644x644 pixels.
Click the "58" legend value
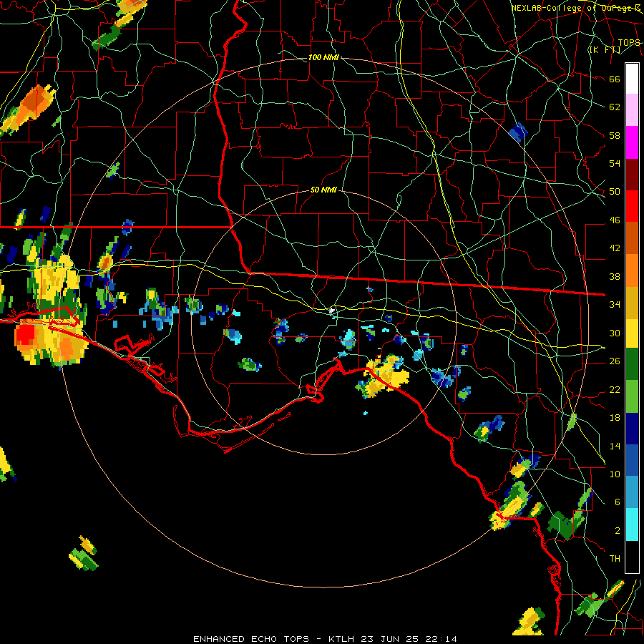[x=615, y=135]
